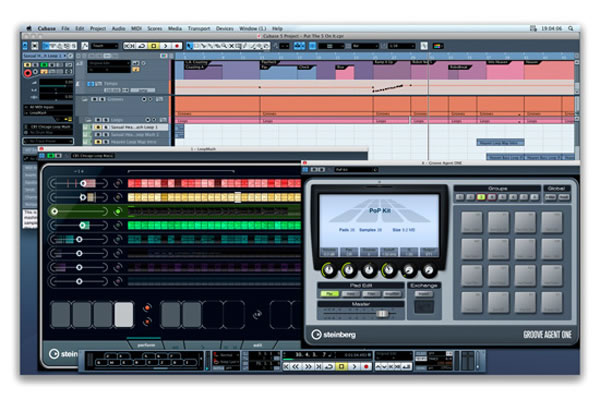Open the File menu

(65, 28)
